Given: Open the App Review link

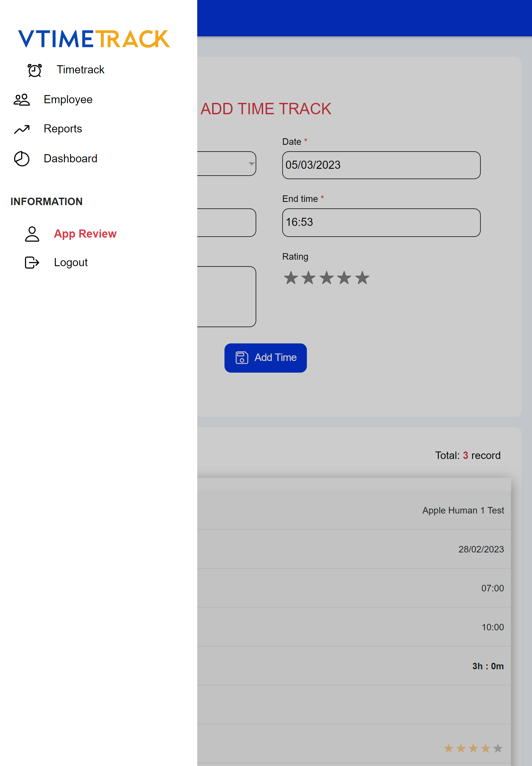Looking at the screenshot, I should point(85,234).
